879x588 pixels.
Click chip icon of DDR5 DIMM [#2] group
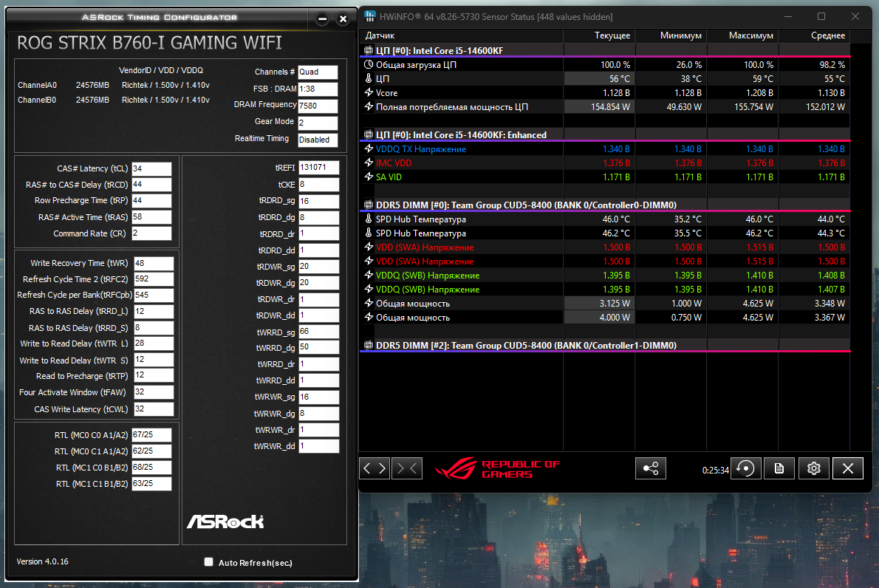click(369, 345)
